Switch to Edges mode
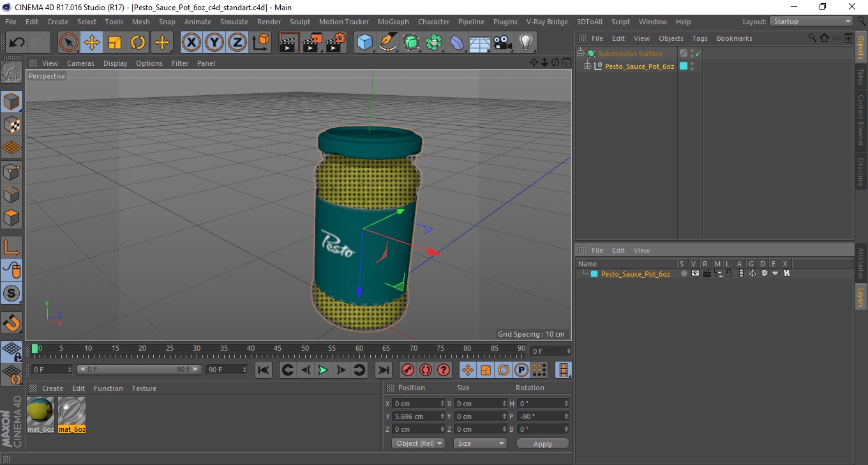Image resolution: width=868 pixels, height=465 pixels. (11, 194)
